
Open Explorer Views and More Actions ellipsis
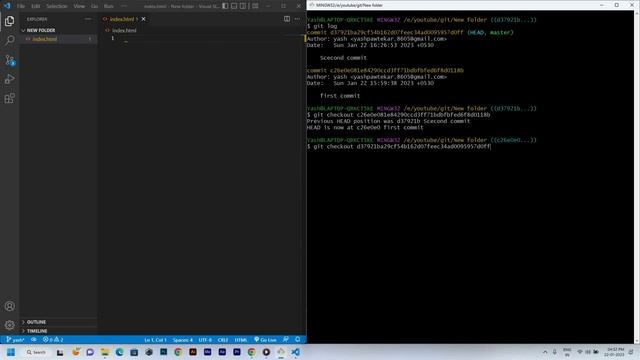click(88, 19)
